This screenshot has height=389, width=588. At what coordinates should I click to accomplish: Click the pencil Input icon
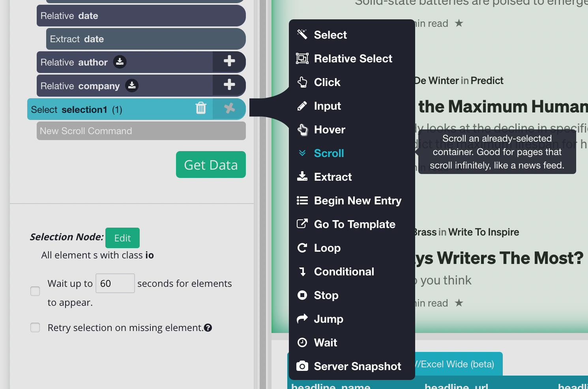pos(302,106)
